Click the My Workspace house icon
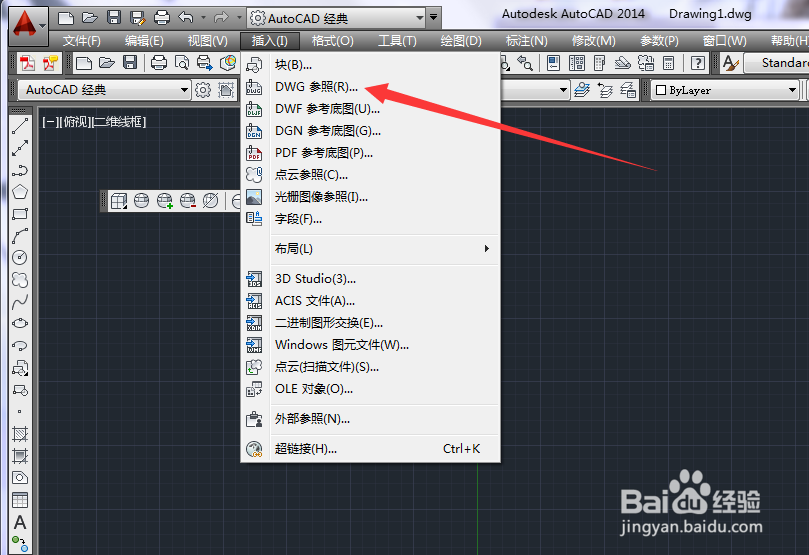The image size is (809, 555). coord(226,90)
